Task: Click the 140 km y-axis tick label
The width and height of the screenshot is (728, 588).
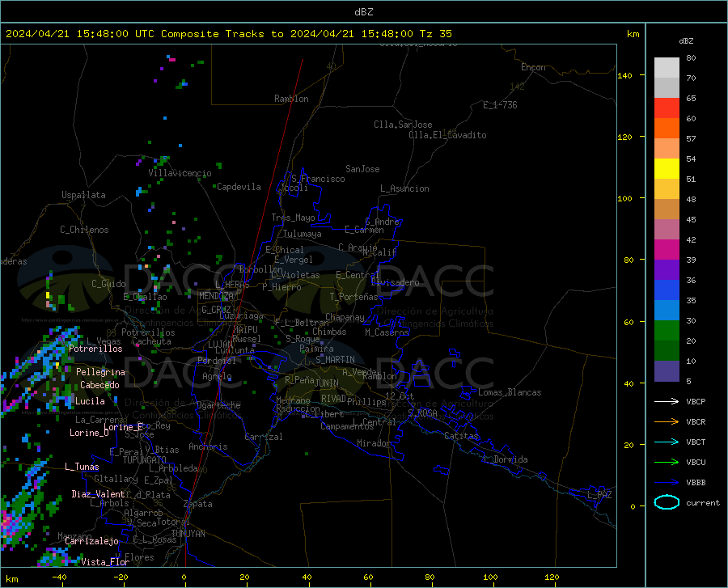Action: pos(624,75)
